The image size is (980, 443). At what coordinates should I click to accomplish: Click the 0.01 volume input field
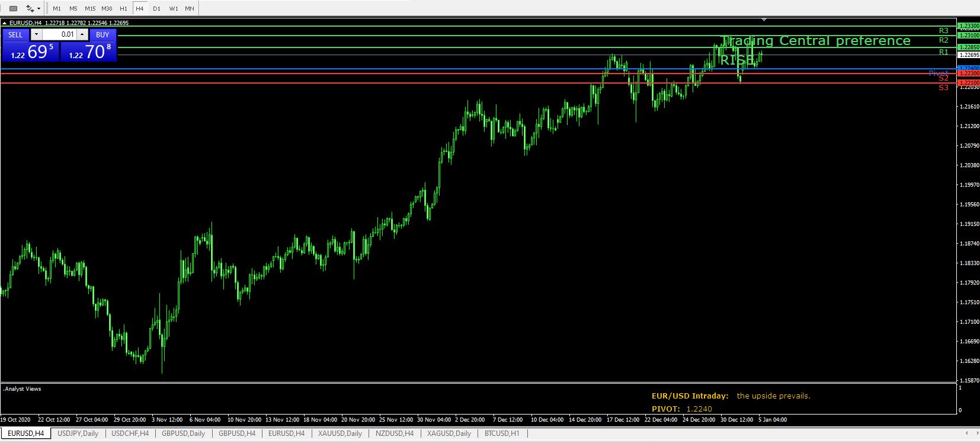[x=59, y=34]
